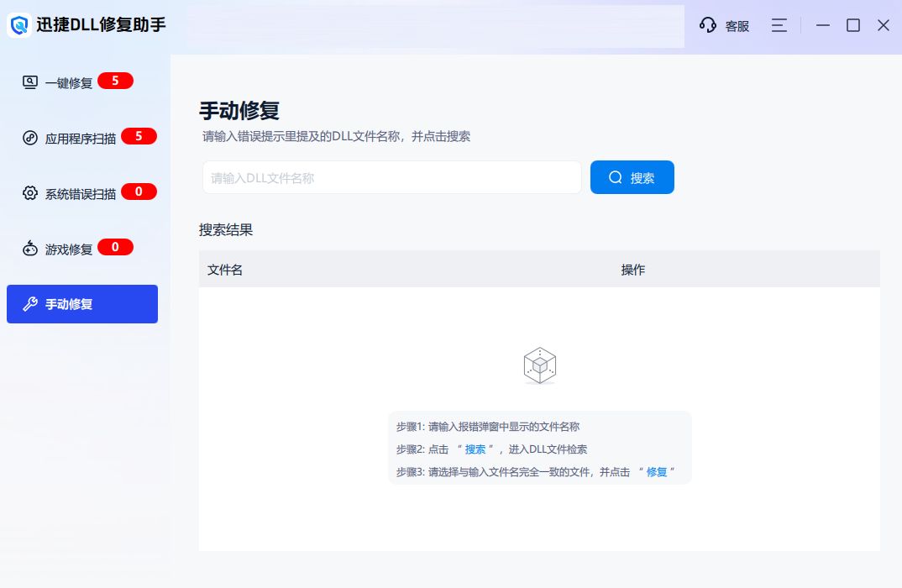Click the 步骤1 instruction line
The image size is (902, 588).
(x=488, y=427)
